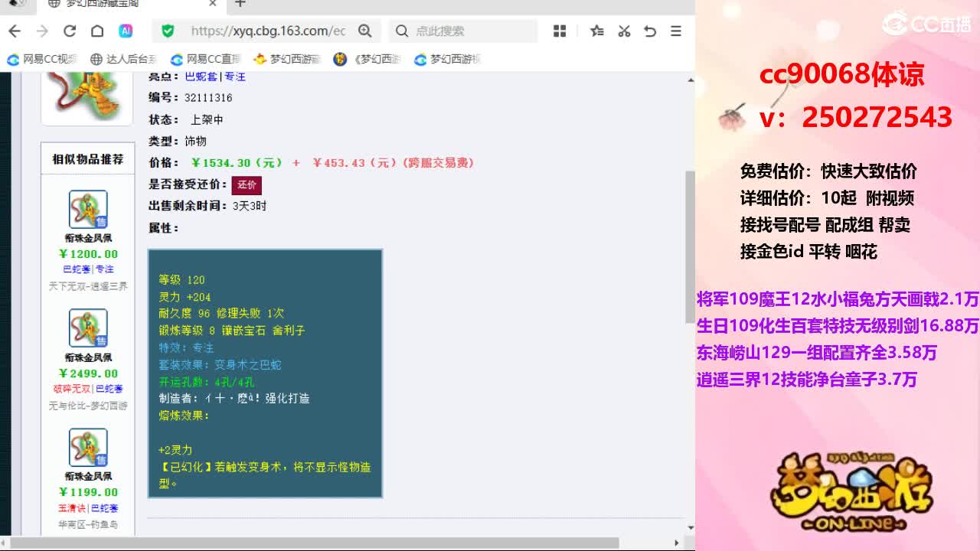Open the AI assistant icon
Screen dimensions: 980x551
click(126, 31)
